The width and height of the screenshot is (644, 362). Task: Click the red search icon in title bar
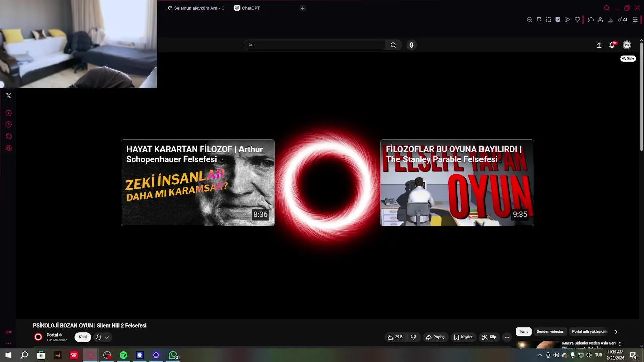click(606, 8)
